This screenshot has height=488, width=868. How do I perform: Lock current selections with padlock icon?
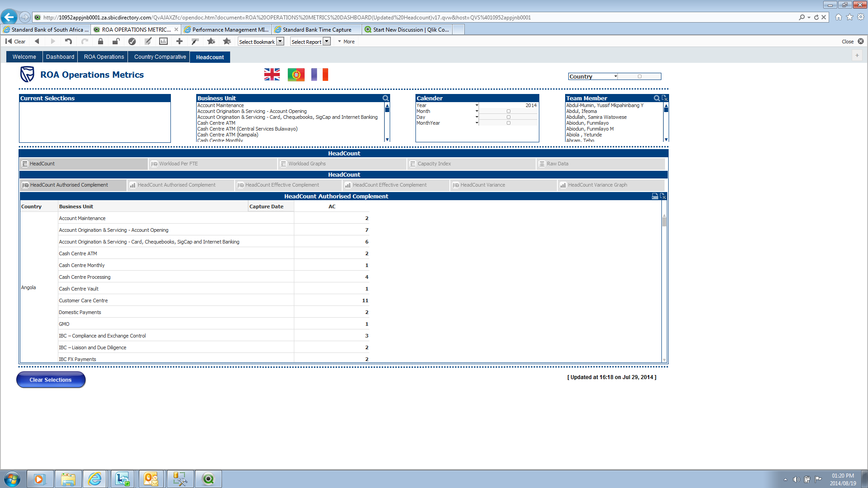tap(100, 42)
